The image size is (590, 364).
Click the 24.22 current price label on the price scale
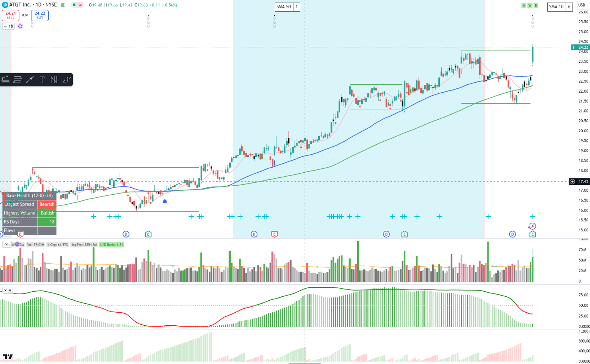tap(583, 47)
